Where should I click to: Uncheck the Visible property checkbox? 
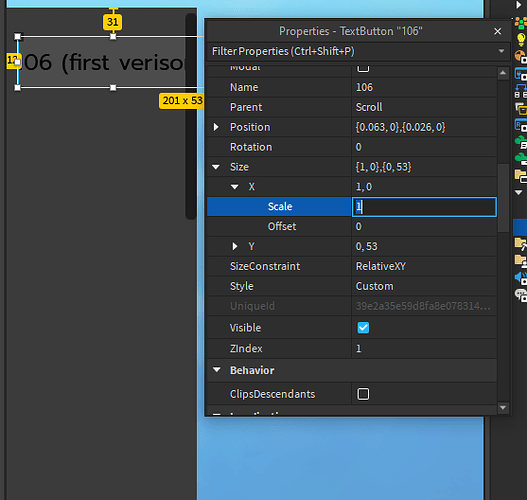tap(363, 328)
